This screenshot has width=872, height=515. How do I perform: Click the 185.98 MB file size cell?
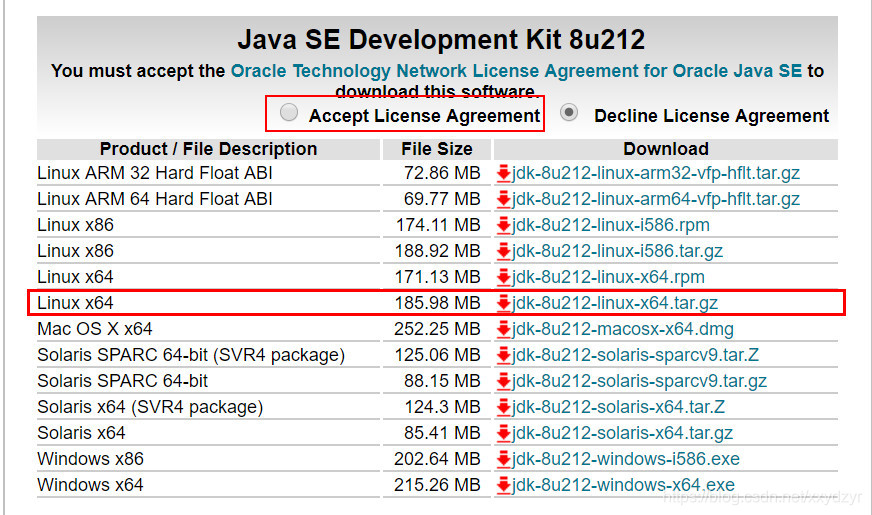click(437, 303)
